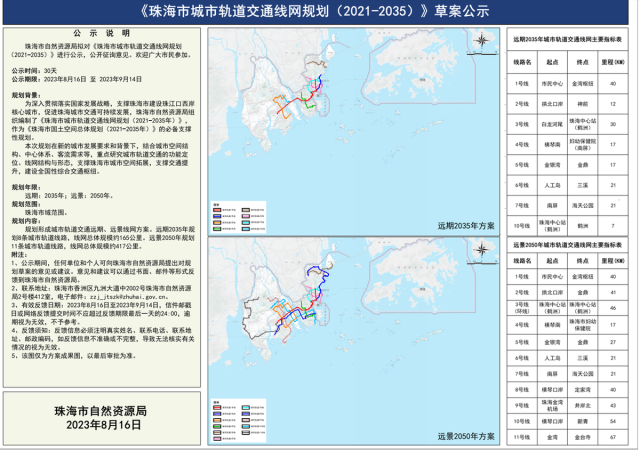
Task: Click the green swatch in the 2035 map legend
Action: (217, 229)
